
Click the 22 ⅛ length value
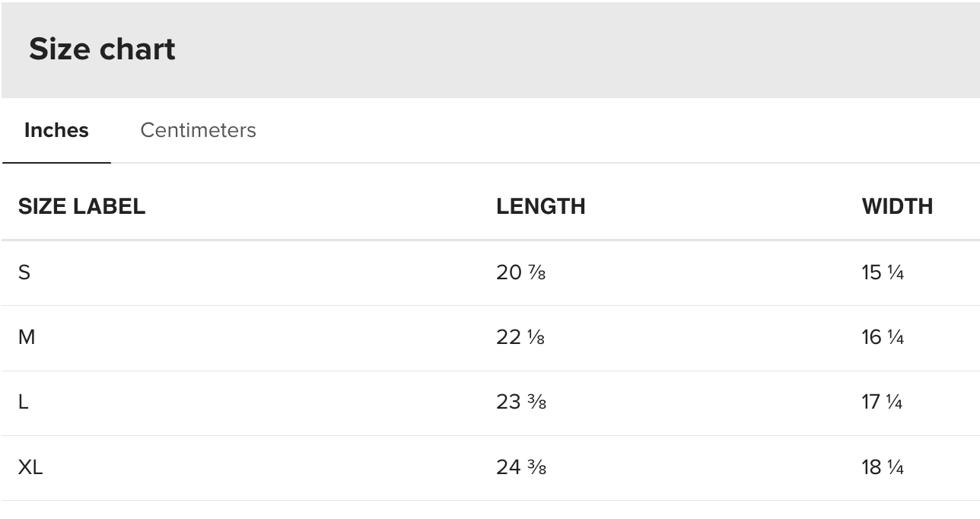pos(520,337)
